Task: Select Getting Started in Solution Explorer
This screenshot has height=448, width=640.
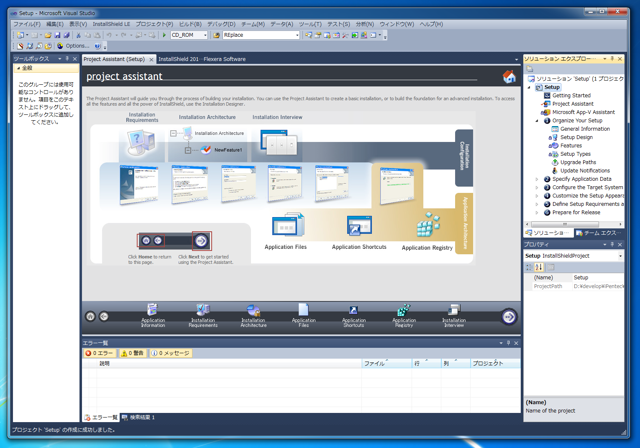Action: tap(571, 95)
